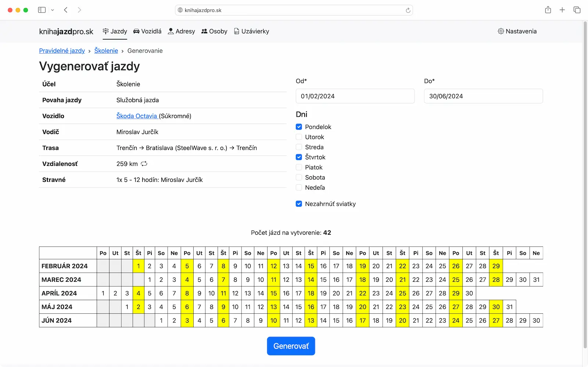Viewport: 588px width, 367px height.
Task: Open the Vozidlá navigation tab
Action: pos(147,31)
